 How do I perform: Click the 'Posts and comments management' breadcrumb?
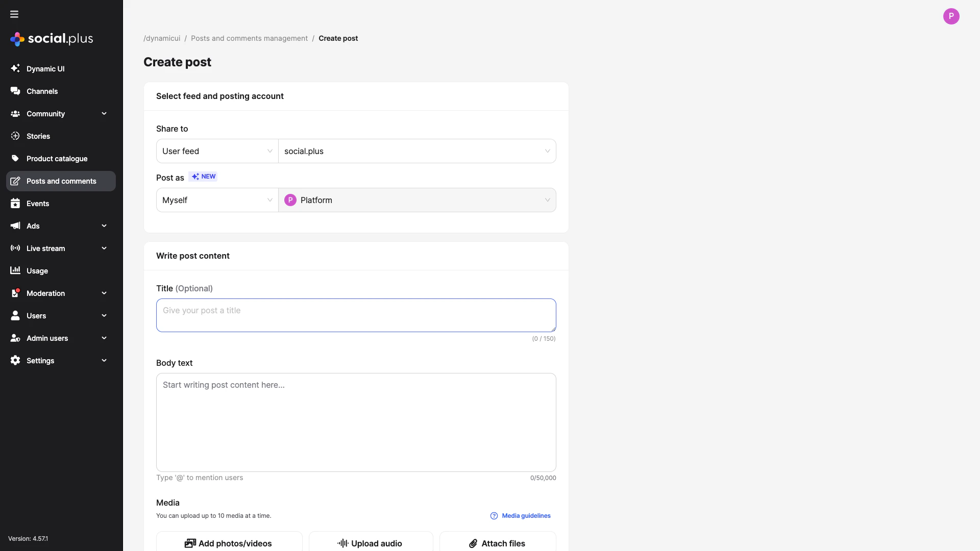pos(249,38)
